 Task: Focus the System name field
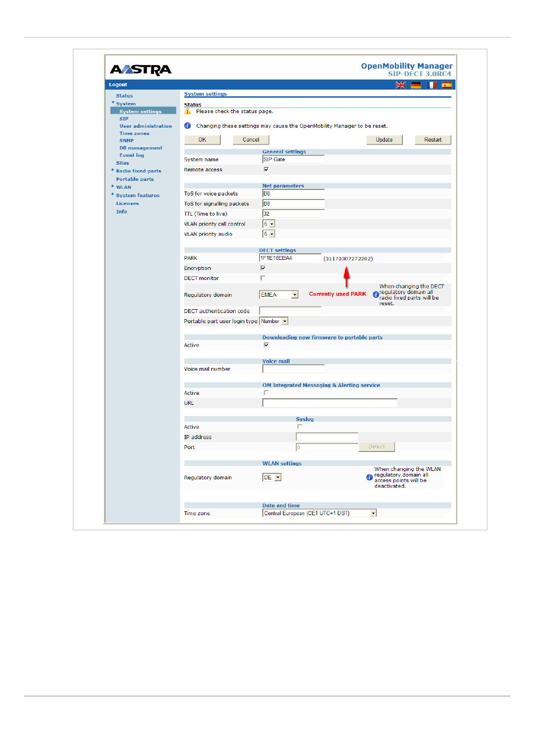(294, 160)
